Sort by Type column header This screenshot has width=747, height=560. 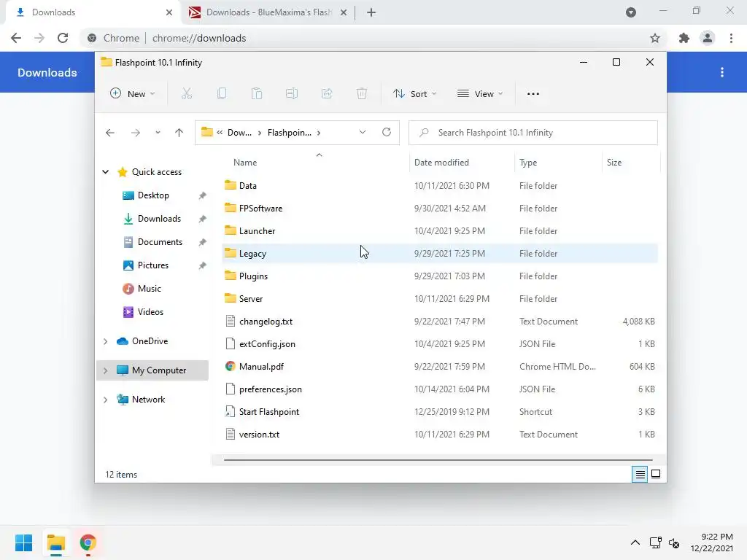528,163
